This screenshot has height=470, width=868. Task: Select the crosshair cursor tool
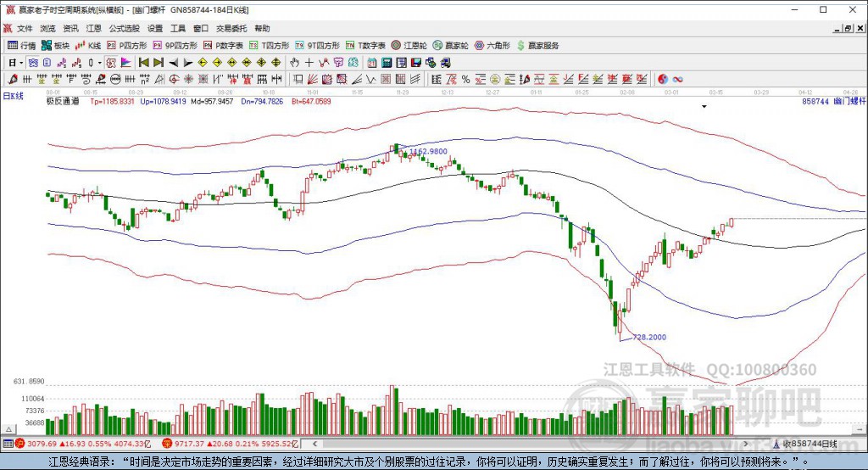click(309, 63)
